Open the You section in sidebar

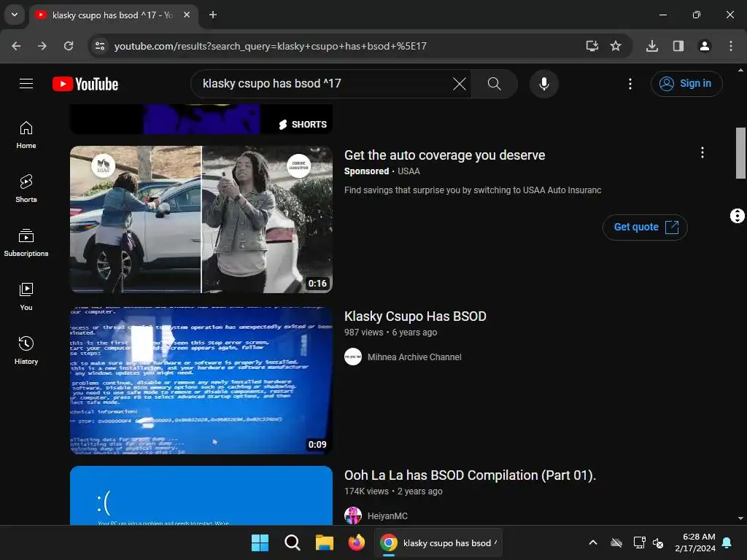26,296
